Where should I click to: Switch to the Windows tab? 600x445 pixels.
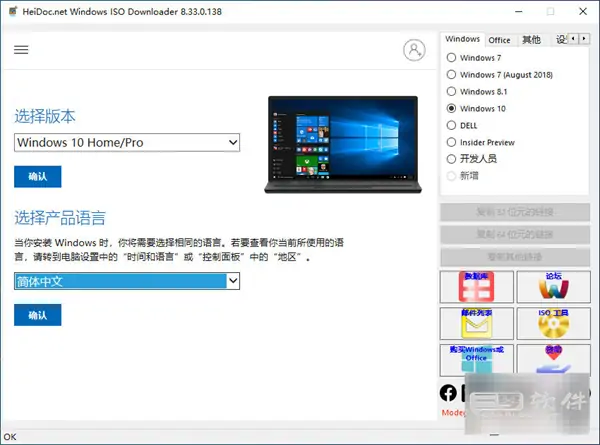pyautogui.click(x=462, y=39)
